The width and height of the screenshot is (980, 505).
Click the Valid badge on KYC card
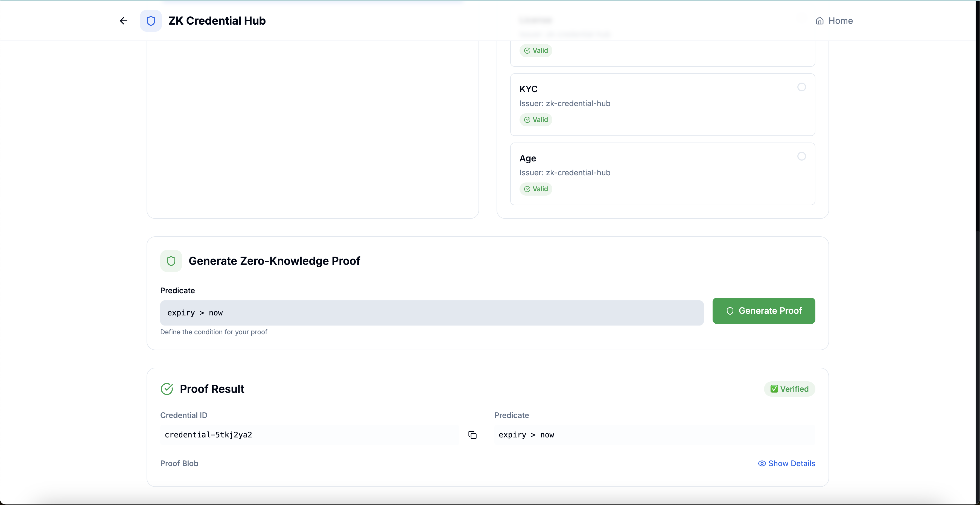(x=536, y=120)
